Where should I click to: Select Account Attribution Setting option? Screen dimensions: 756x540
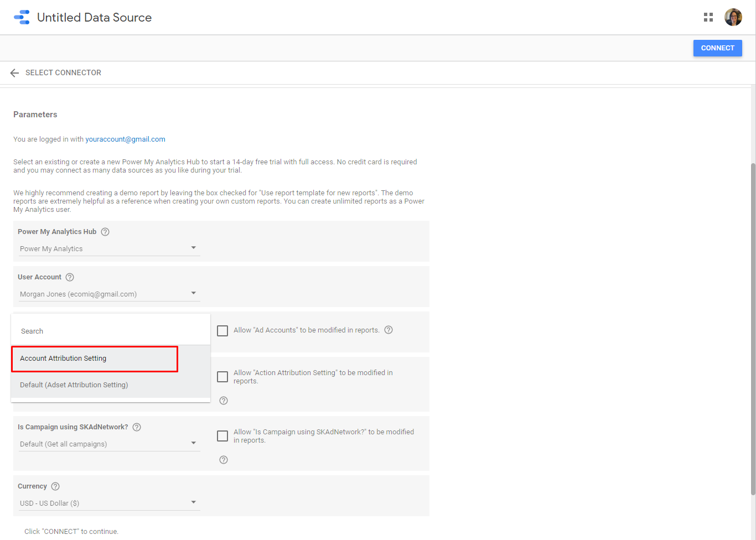click(x=95, y=359)
